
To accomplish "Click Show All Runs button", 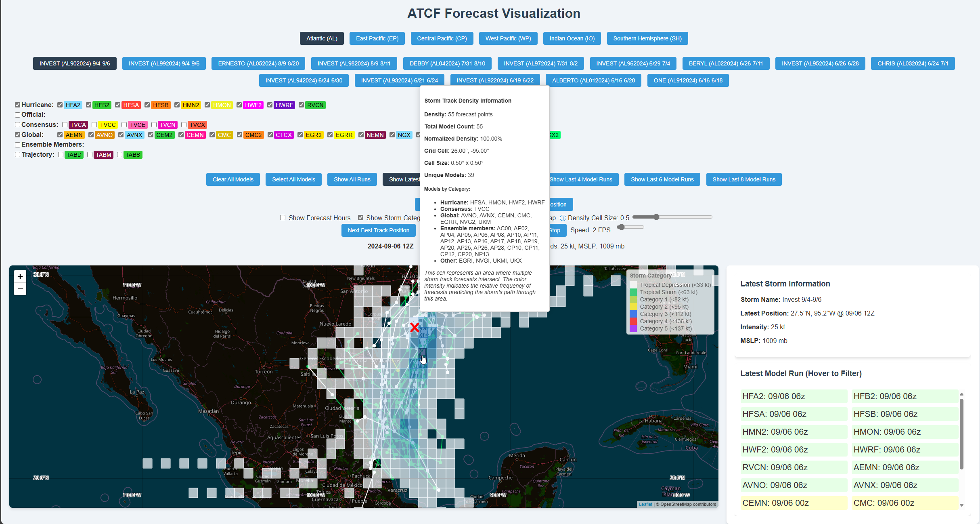I will coord(352,179).
